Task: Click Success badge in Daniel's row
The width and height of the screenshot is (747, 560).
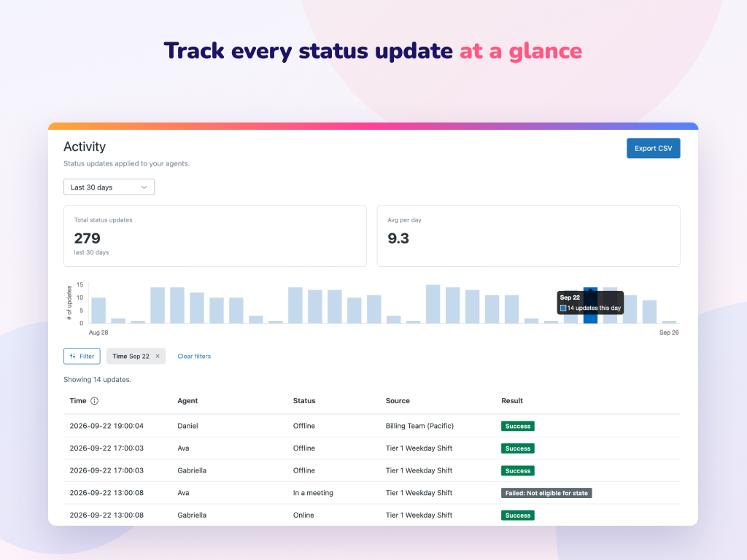Action: click(x=518, y=426)
